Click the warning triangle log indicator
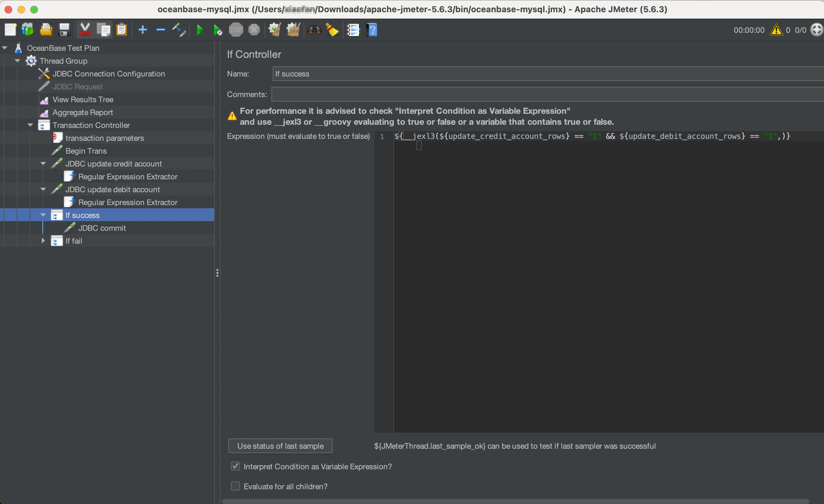 [776, 30]
